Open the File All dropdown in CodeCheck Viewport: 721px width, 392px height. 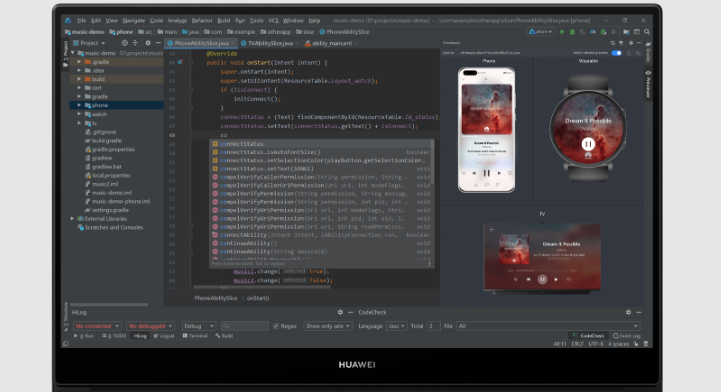pyautogui.click(x=548, y=326)
